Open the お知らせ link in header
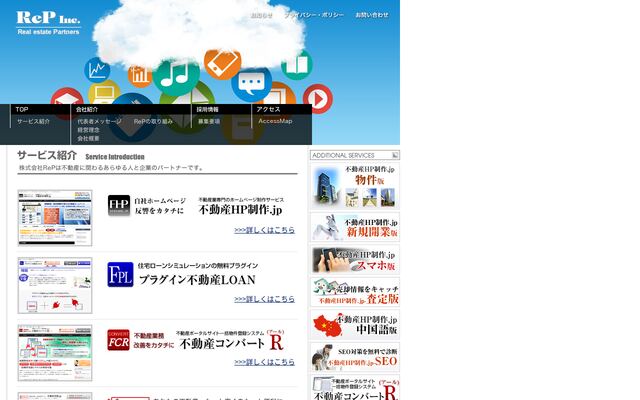 [x=262, y=15]
